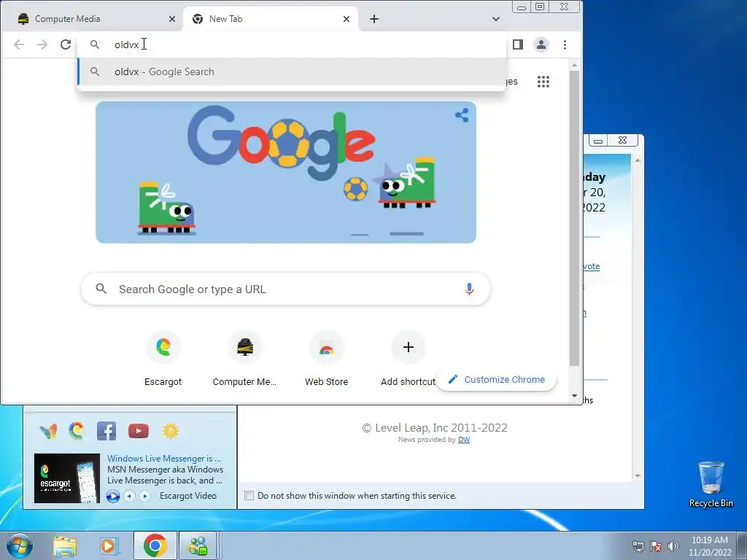
Task: Click the Show desktop strip
Action: tap(742, 545)
